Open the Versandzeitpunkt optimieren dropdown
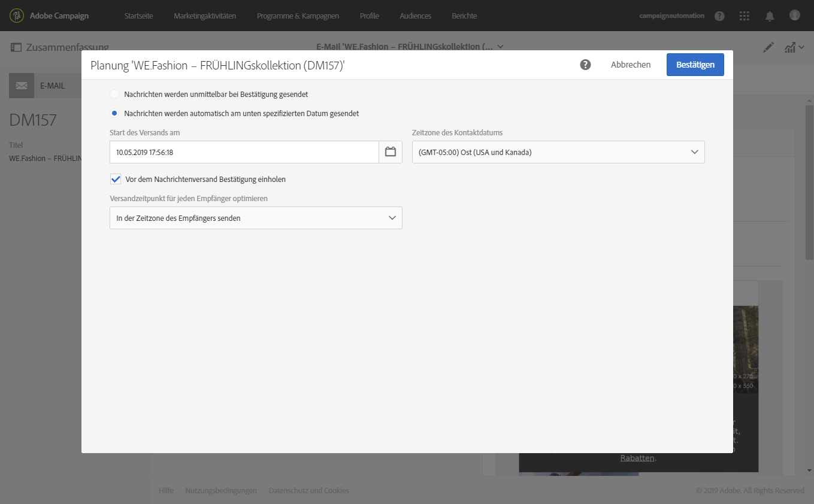 point(256,218)
